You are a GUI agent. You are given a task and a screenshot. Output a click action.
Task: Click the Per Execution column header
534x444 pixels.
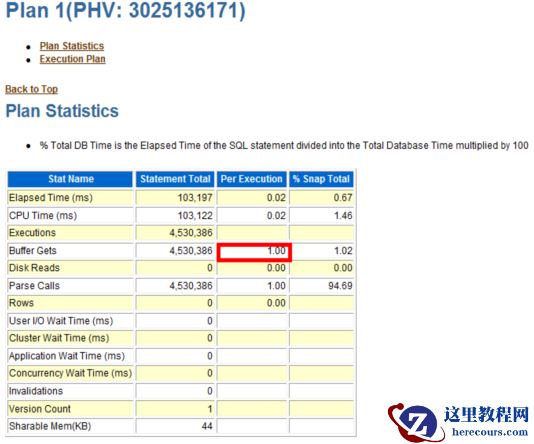coord(252,179)
